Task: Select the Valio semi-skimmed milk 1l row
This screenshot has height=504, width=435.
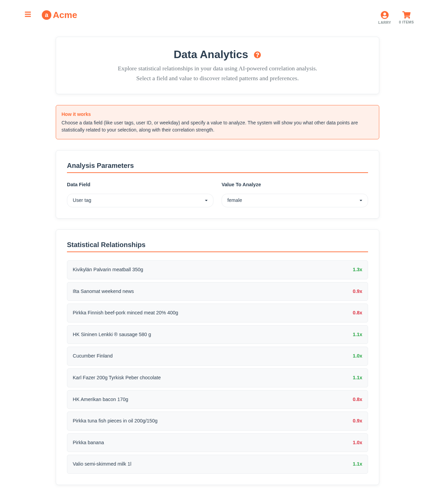Action: (x=217, y=464)
